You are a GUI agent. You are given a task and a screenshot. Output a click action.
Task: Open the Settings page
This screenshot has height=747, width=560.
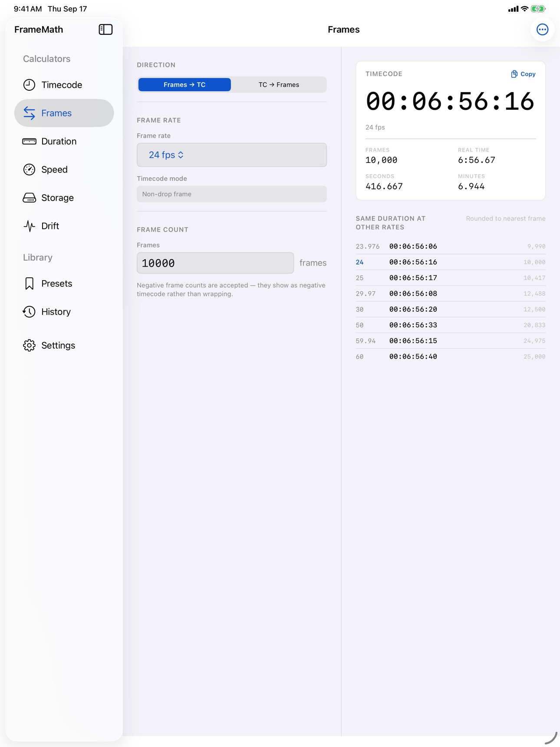point(64,345)
